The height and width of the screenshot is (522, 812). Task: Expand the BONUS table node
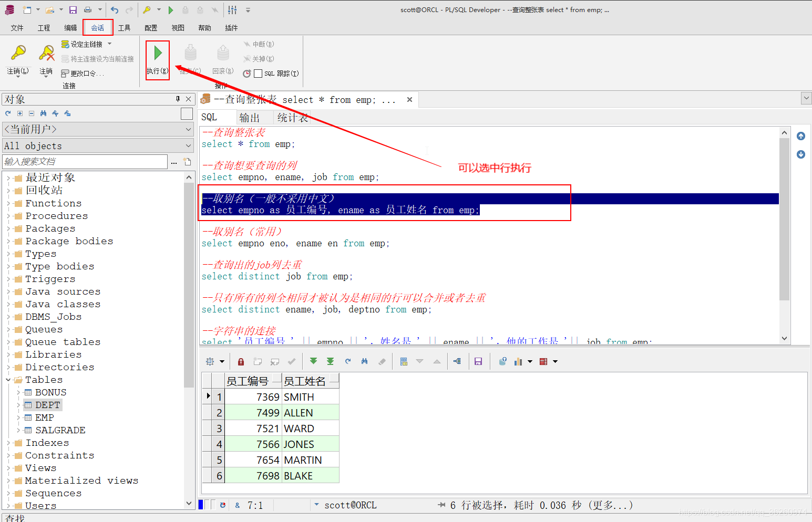pyautogui.click(x=18, y=392)
